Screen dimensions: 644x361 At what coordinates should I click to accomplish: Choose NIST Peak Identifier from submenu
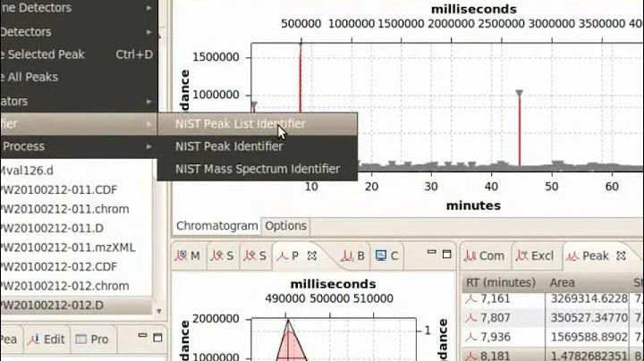coord(257,147)
